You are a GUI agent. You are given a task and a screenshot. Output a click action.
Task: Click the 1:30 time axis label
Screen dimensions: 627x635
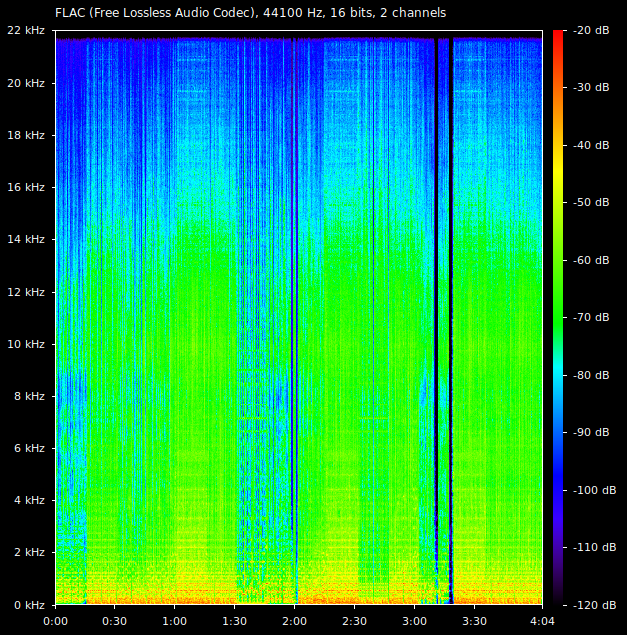(235, 621)
